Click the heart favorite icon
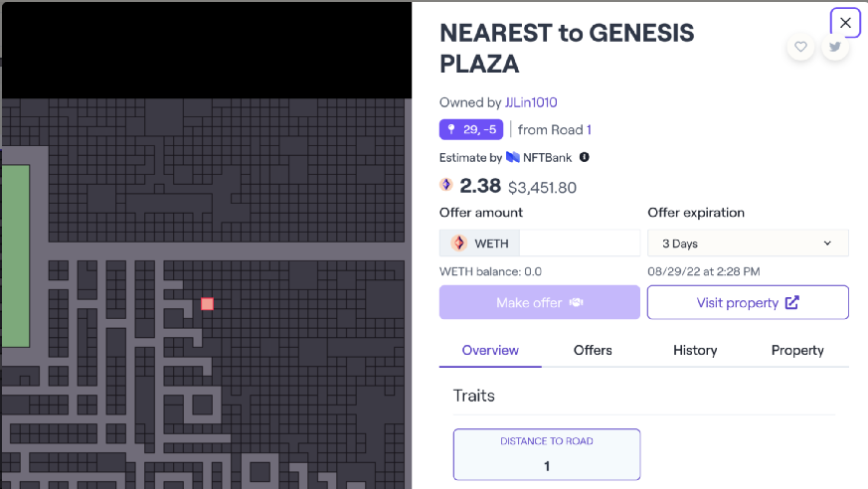The width and height of the screenshot is (868, 489). 800,47
